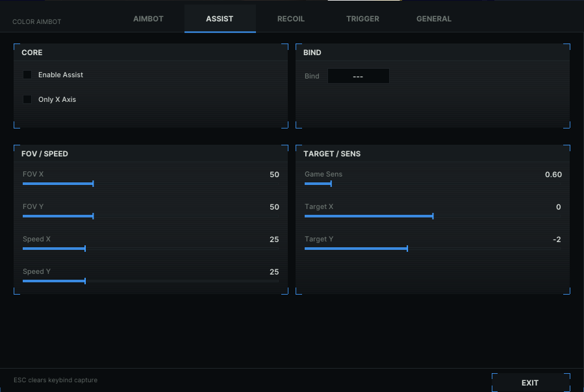Go to the TRIGGER tab
The width and height of the screenshot is (584, 392).
(362, 19)
